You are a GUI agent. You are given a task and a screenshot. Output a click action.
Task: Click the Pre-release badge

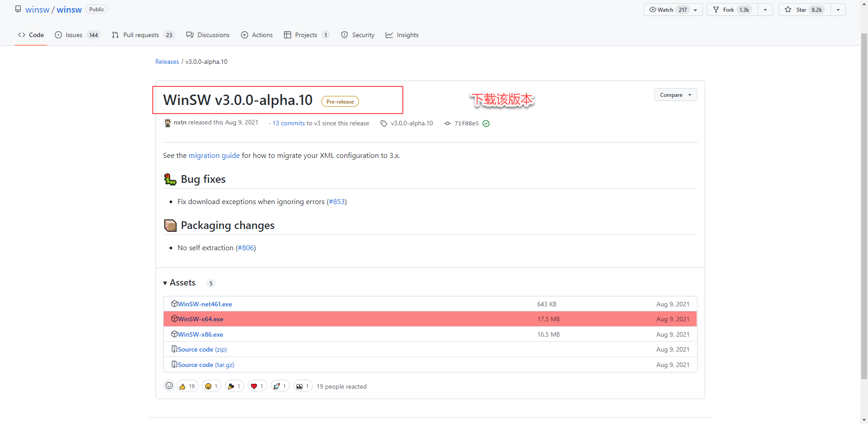coord(340,102)
